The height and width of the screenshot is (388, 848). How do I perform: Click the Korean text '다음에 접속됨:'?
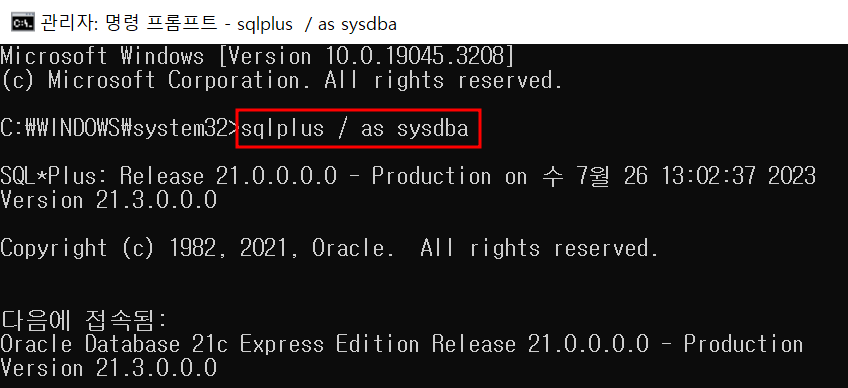(x=83, y=321)
